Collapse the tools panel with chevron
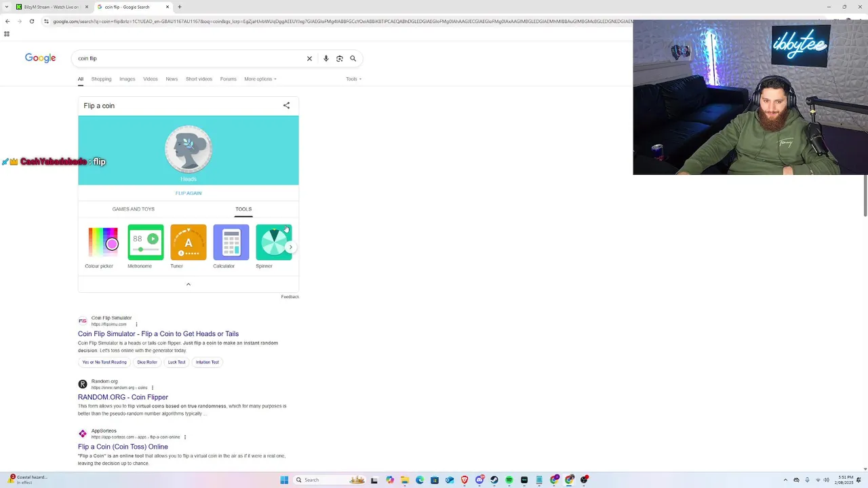This screenshot has width=868, height=488. point(189,284)
